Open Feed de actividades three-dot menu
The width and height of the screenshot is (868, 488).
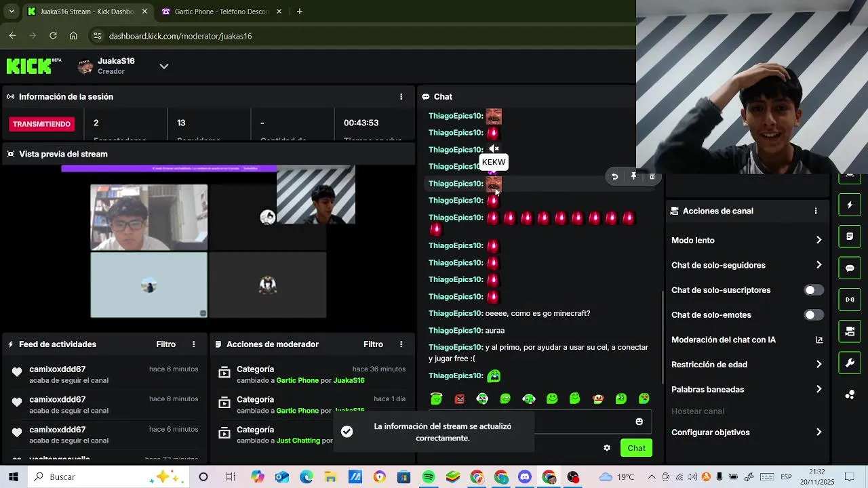click(x=194, y=344)
